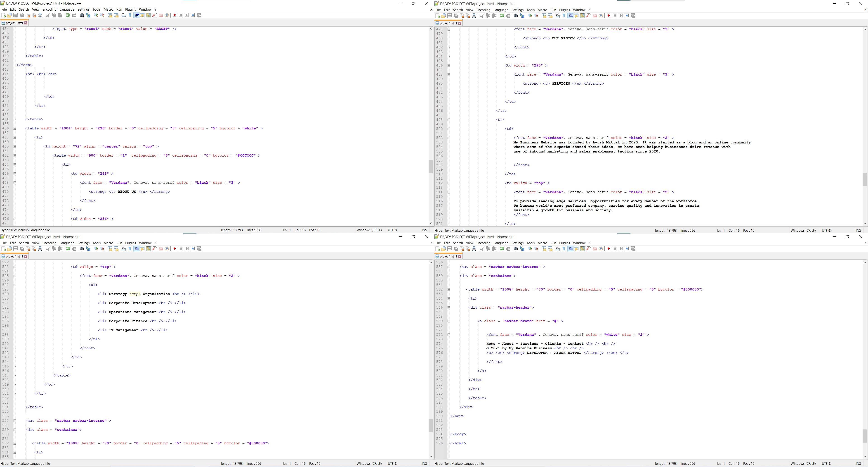Click Save All icon in bottom-left window

(21, 249)
